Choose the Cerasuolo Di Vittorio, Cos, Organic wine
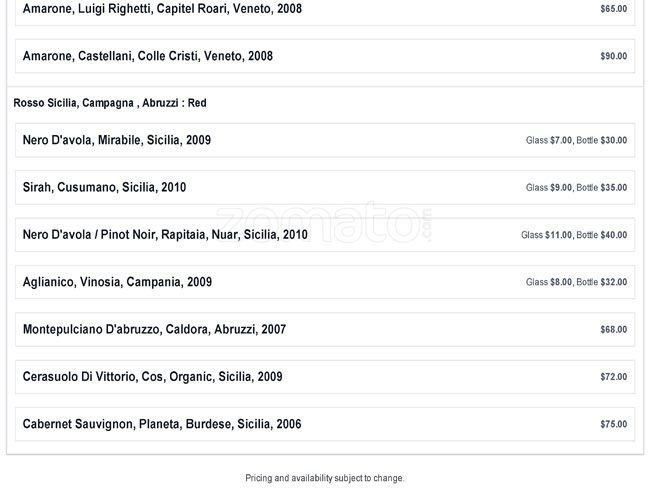Screen dimensions: 650x491 [152, 377]
